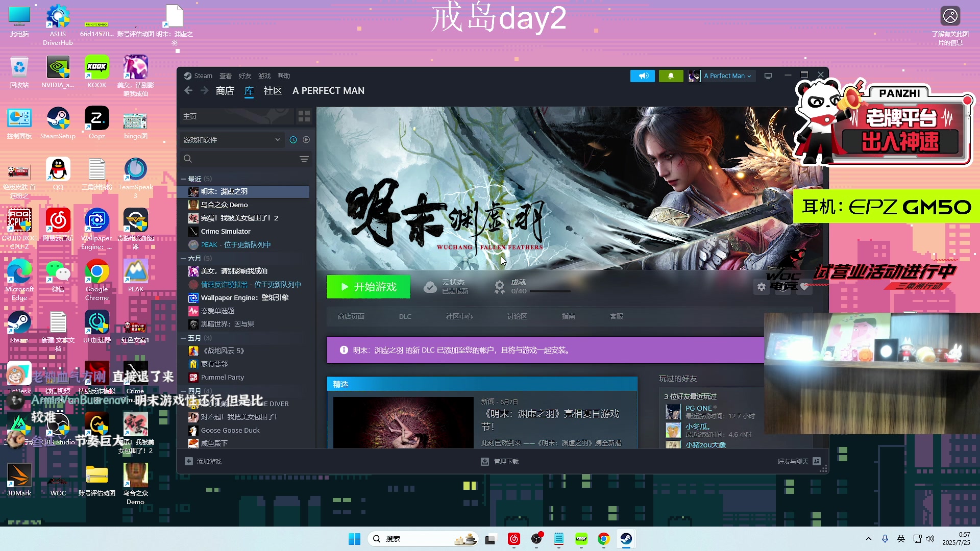Click the cloud status icon
This screenshot has width=980, height=551.
[x=430, y=287]
